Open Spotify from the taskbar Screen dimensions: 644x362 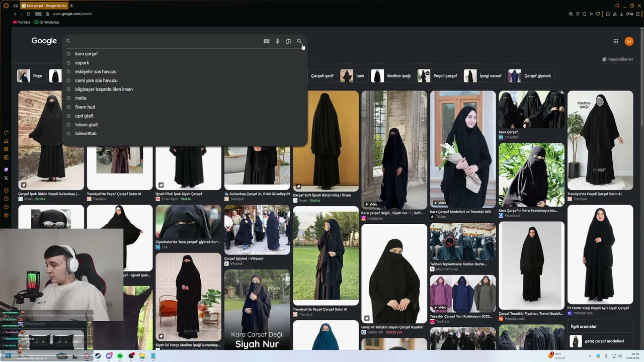tap(120, 356)
